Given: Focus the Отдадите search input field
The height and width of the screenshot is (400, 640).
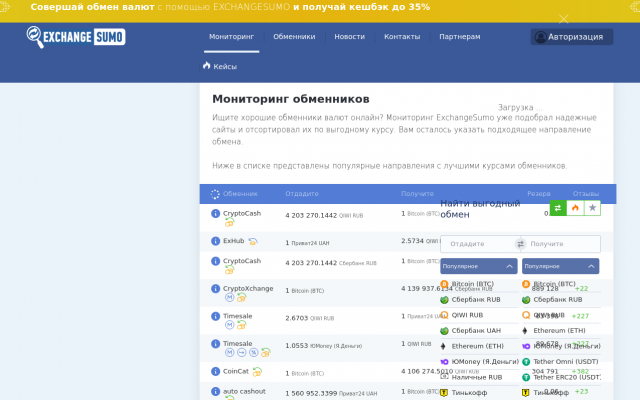Looking at the screenshot, I should tap(479, 244).
